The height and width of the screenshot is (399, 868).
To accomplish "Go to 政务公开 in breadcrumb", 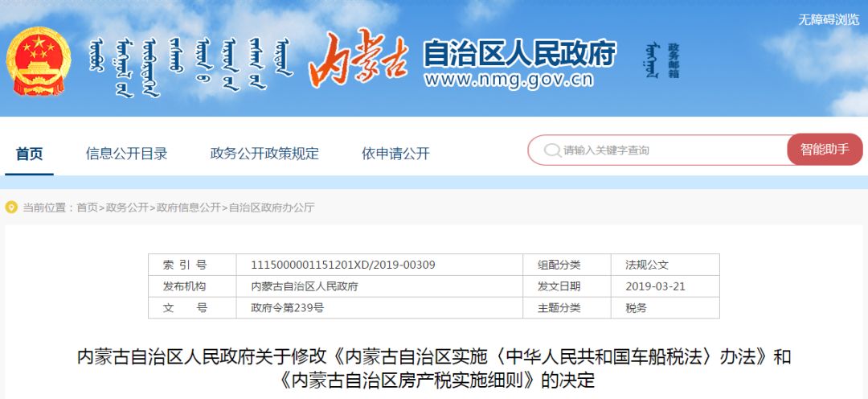I will (x=127, y=208).
